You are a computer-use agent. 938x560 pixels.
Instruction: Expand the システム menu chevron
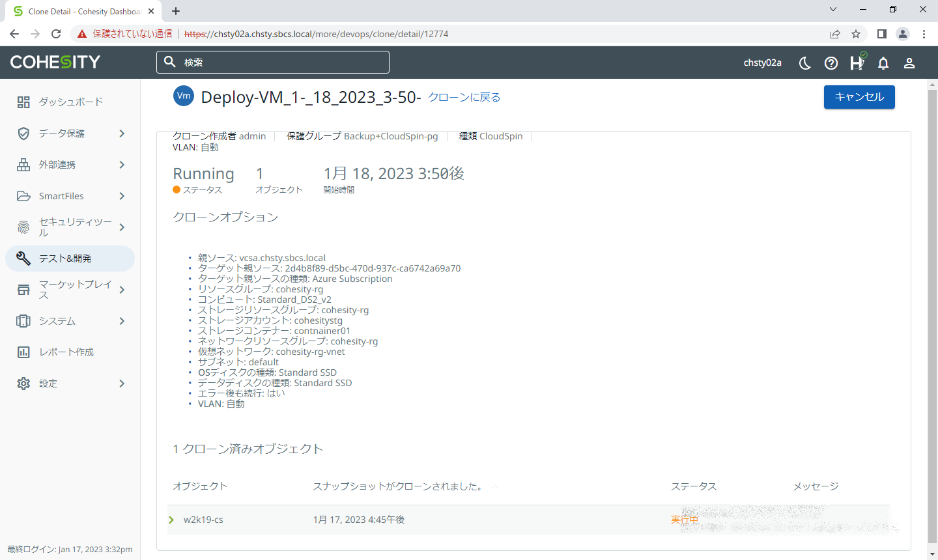tap(122, 321)
